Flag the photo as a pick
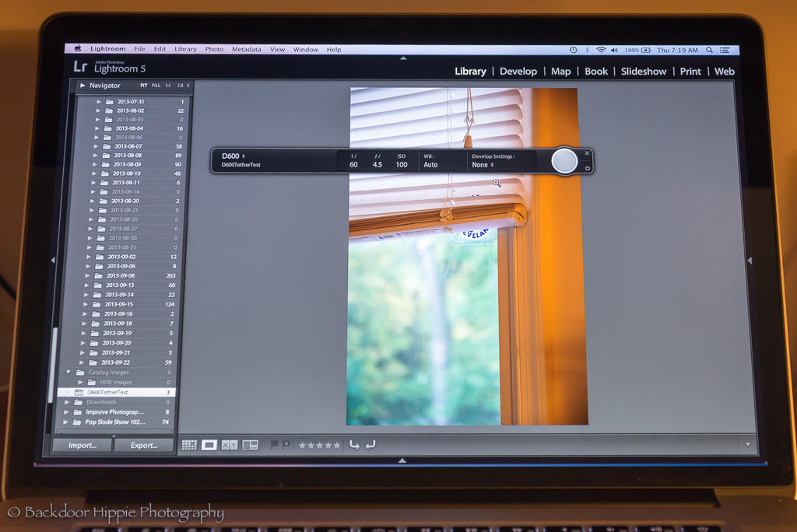Viewport: 797px width, 532px height. 274,444
